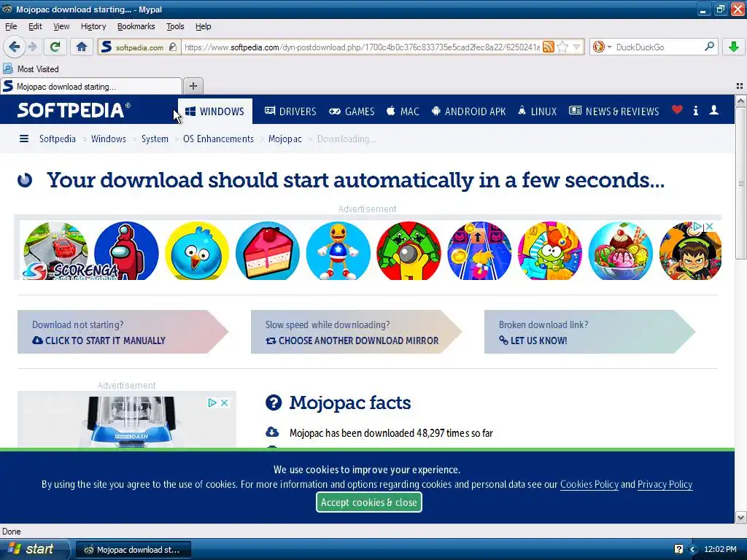Image resolution: width=747 pixels, height=560 pixels.
Task: Open the Help menu
Action: click(x=203, y=26)
